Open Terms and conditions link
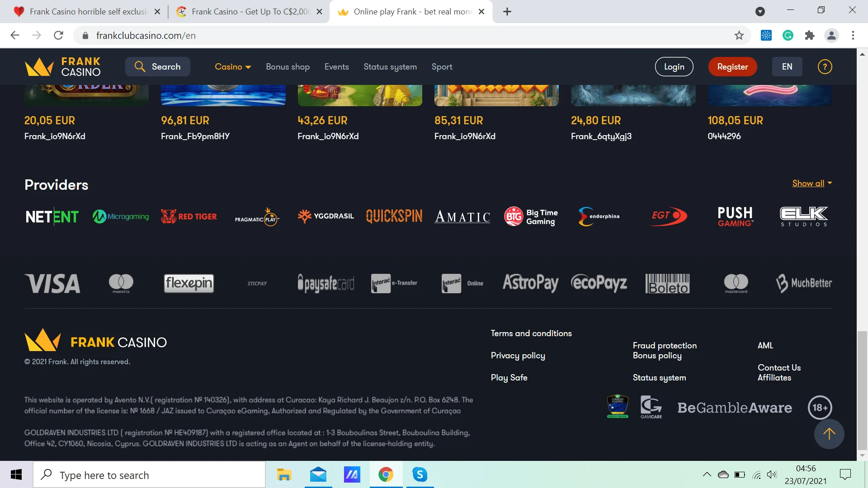This screenshot has height=488, width=868. pos(531,333)
